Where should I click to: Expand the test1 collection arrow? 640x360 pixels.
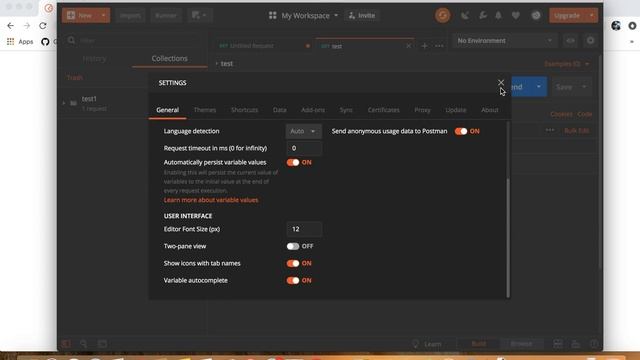tap(64, 103)
